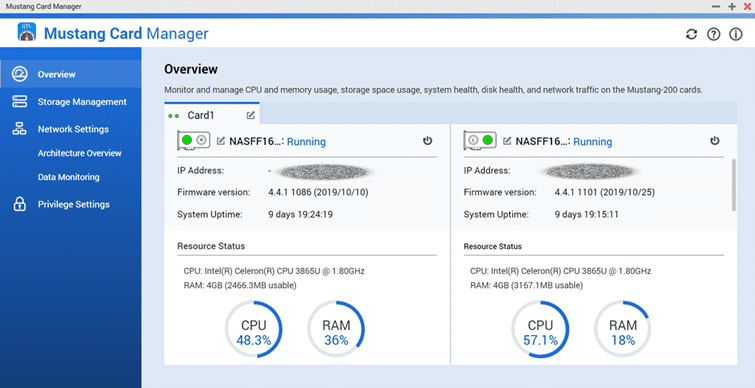
Task: Click the Mustang Card Manager app logo
Action: 26,32
